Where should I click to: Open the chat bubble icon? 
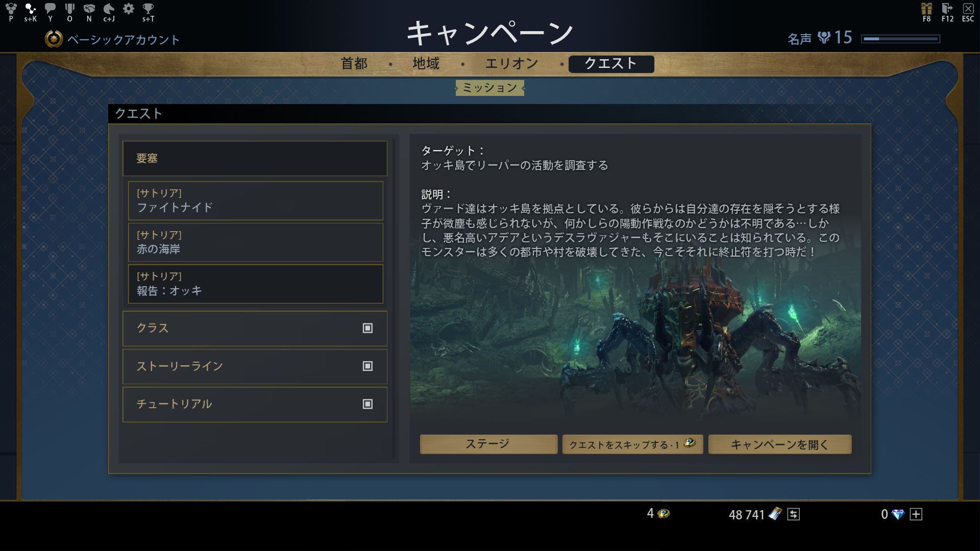[50, 9]
